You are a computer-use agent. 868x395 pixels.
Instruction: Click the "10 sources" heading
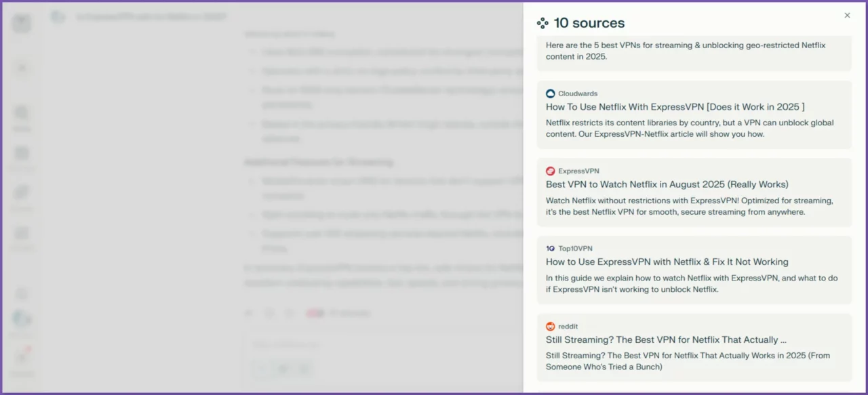tap(589, 23)
